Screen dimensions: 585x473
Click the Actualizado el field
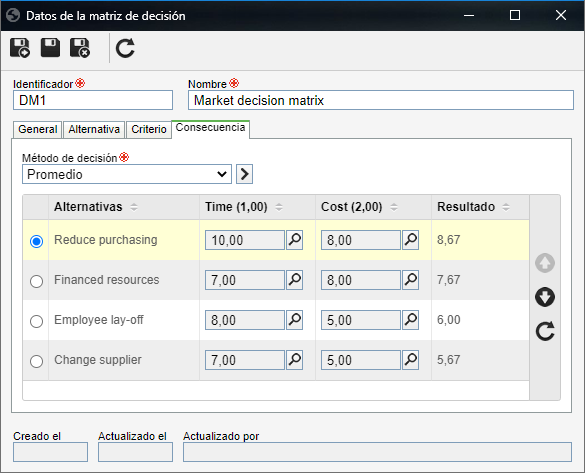(135, 452)
